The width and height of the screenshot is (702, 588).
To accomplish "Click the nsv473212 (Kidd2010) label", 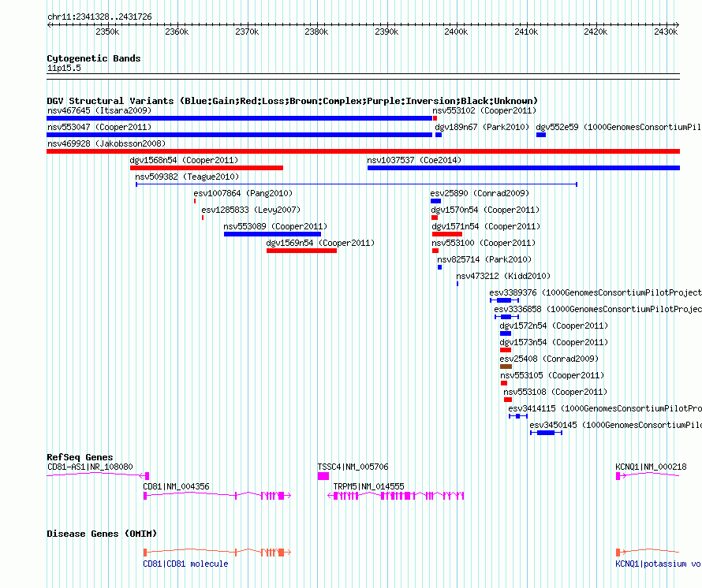I will click(503, 276).
